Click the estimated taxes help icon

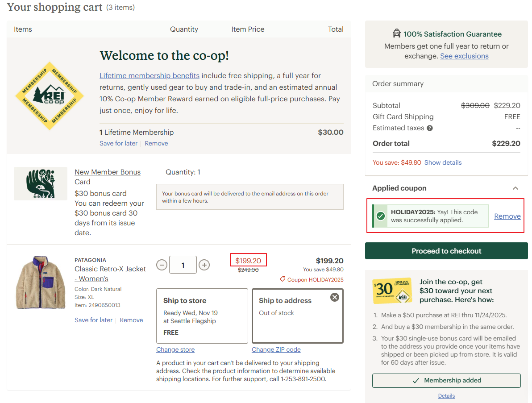tap(430, 128)
